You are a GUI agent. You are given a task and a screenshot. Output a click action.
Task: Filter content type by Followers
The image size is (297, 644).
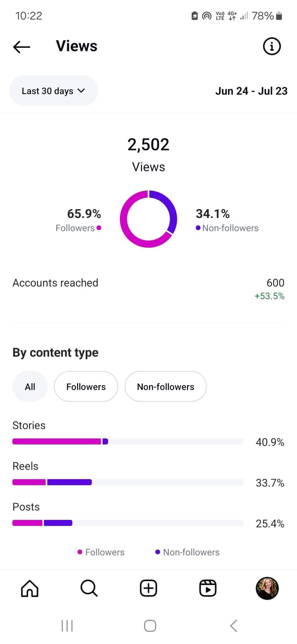pyautogui.click(x=86, y=387)
